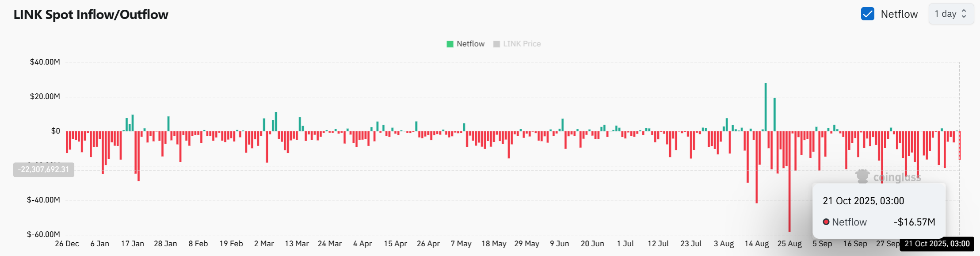Click the 26 Dec x-axis date label

point(67,244)
